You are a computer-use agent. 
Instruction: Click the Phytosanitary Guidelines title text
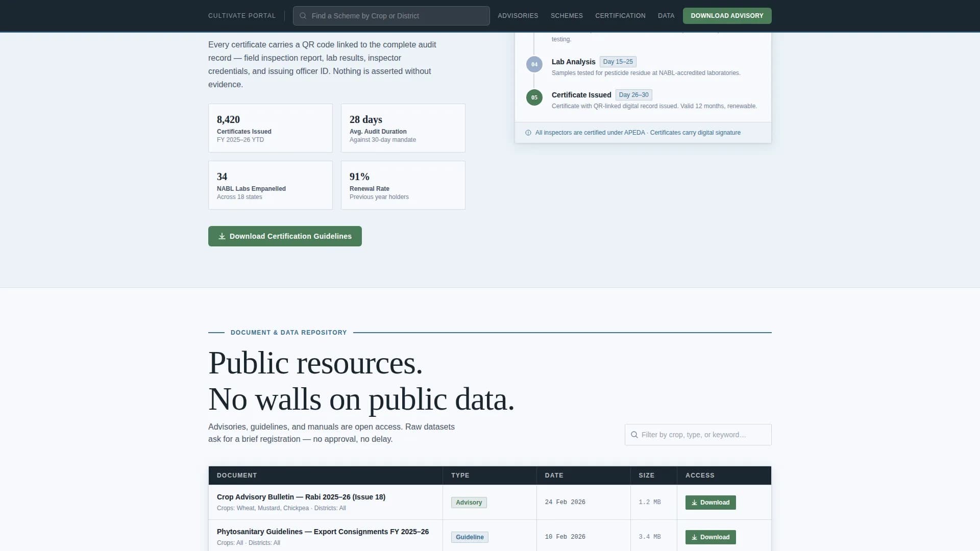pyautogui.click(x=323, y=532)
